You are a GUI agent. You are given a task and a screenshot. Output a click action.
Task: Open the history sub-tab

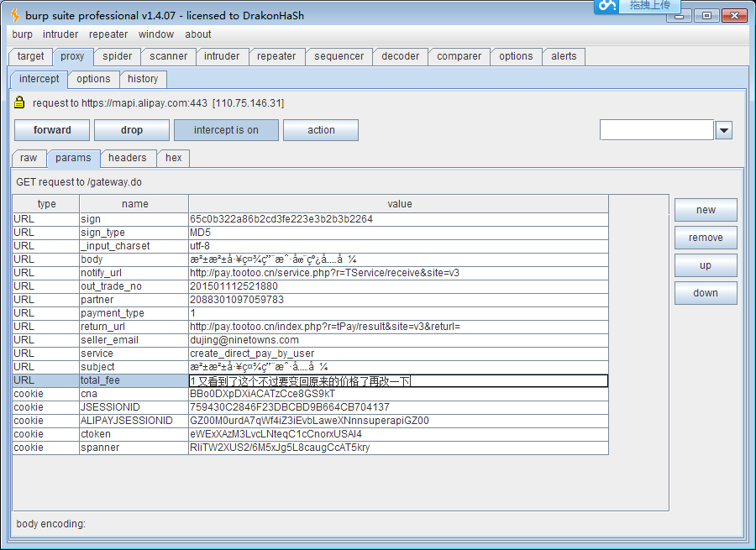tap(143, 79)
